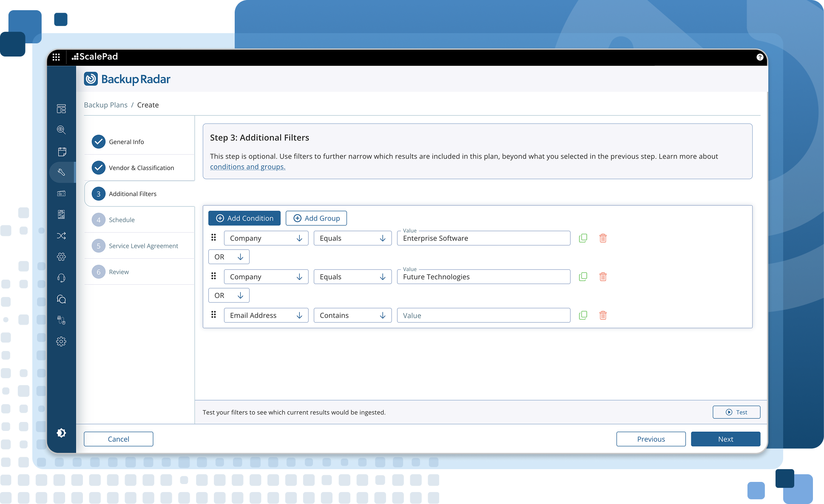Open the shuffle icon in sidebar
The height and width of the screenshot is (504, 824).
pyautogui.click(x=61, y=236)
